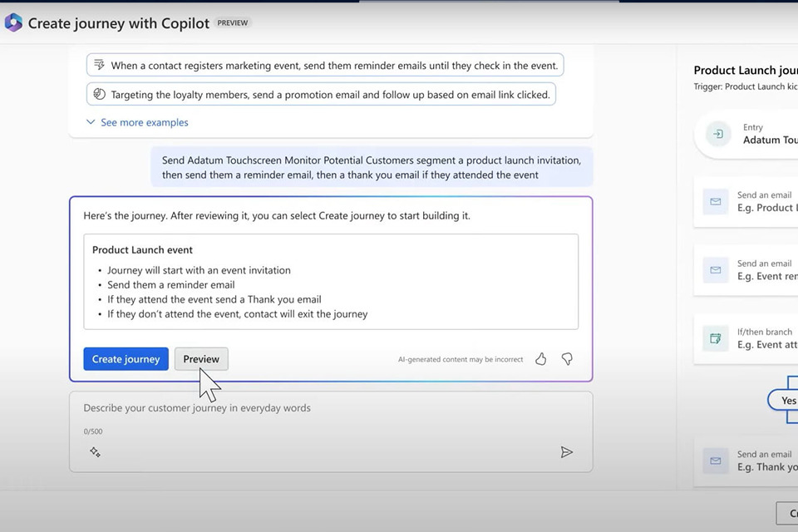Image resolution: width=798 pixels, height=532 pixels.
Task: Click the thumbs down feedback icon
Action: pyautogui.click(x=567, y=359)
